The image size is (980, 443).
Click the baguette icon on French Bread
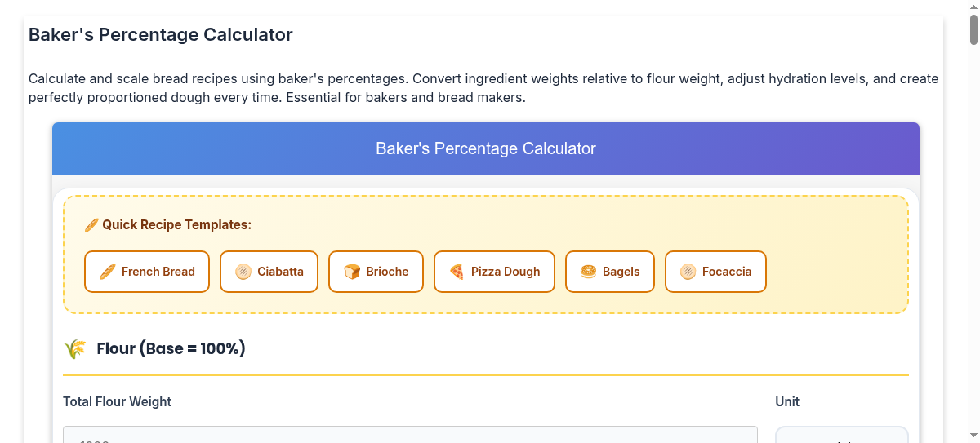[x=107, y=272]
